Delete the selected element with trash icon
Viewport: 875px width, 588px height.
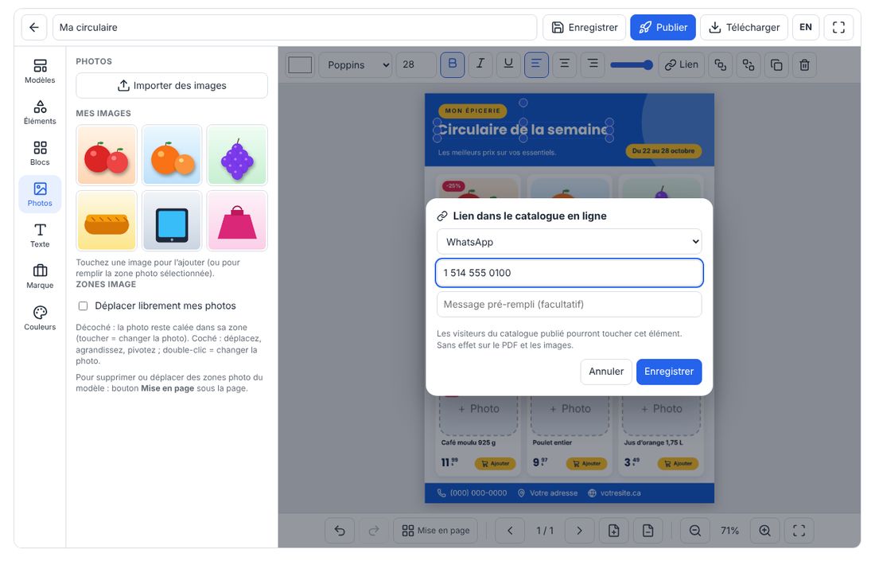point(804,64)
